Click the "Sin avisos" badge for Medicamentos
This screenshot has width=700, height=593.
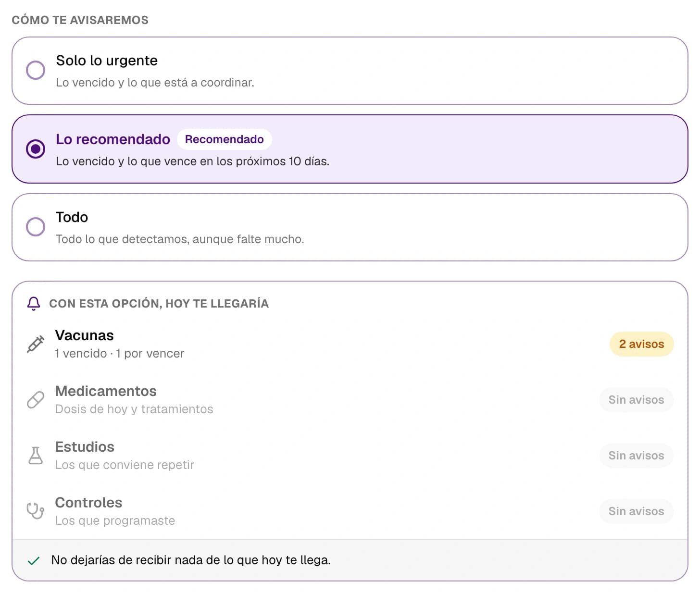coord(636,400)
